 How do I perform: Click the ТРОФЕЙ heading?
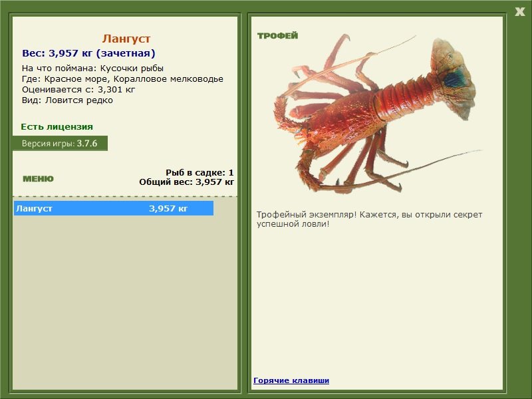coord(277,36)
